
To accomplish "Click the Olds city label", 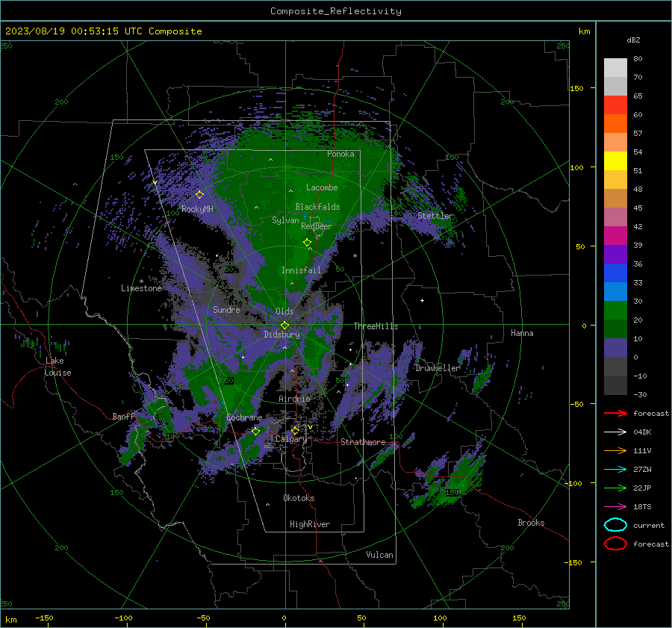I will coord(284,311).
